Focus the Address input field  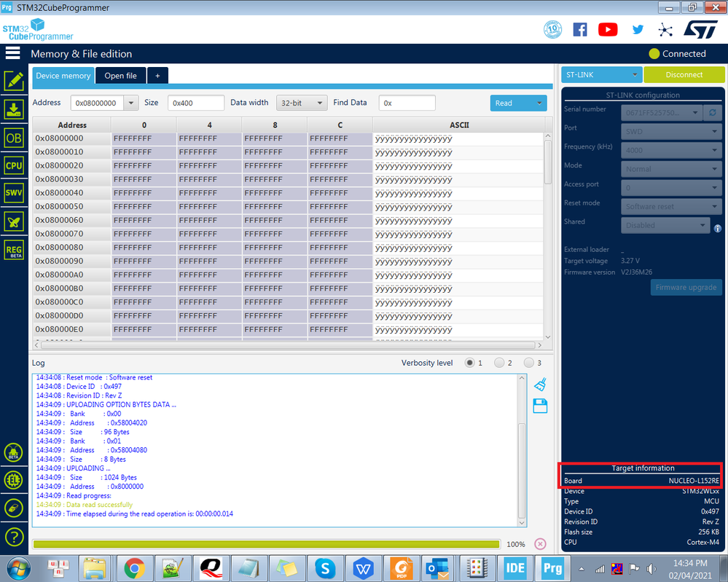coord(97,103)
